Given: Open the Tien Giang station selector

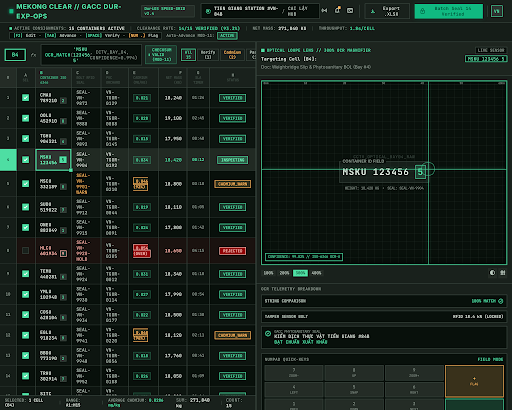Looking at the screenshot, I should [x=260, y=11].
